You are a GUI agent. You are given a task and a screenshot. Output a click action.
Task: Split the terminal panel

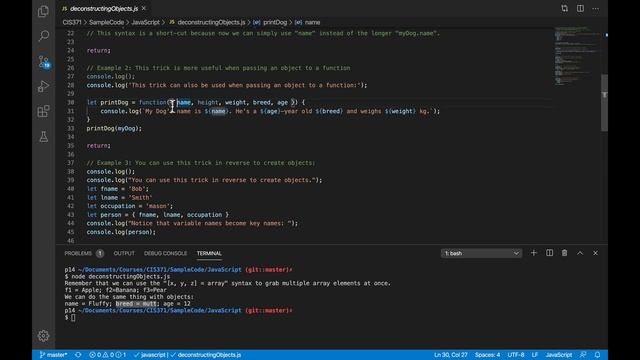coord(549,253)
